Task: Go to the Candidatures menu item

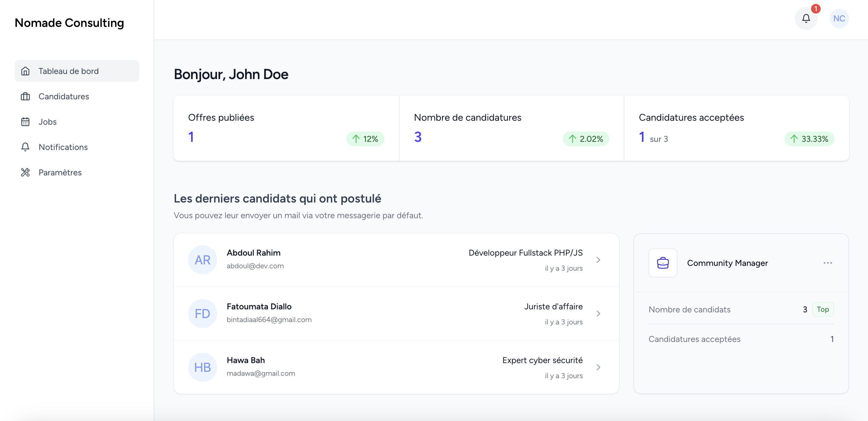Action: tap(64, 97)
